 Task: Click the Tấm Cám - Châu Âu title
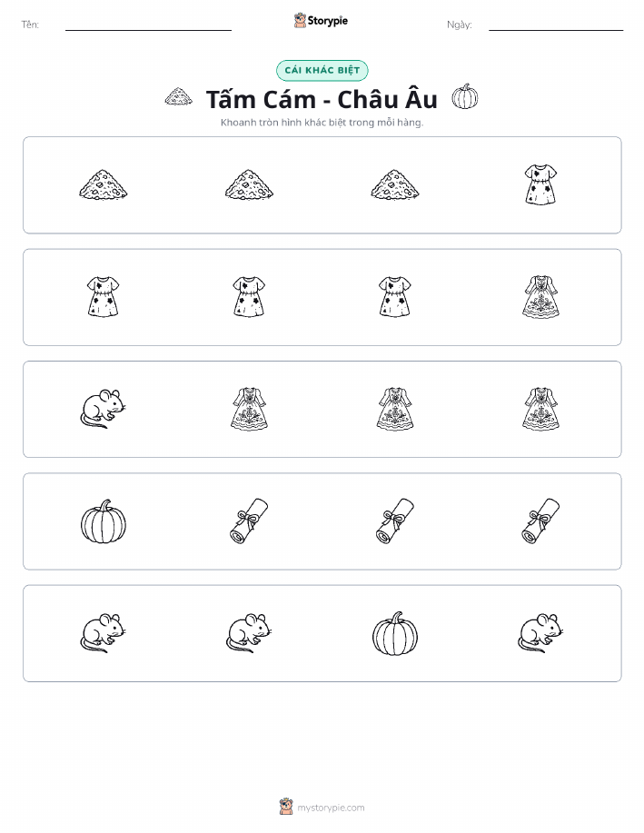(x=322, y=99)
